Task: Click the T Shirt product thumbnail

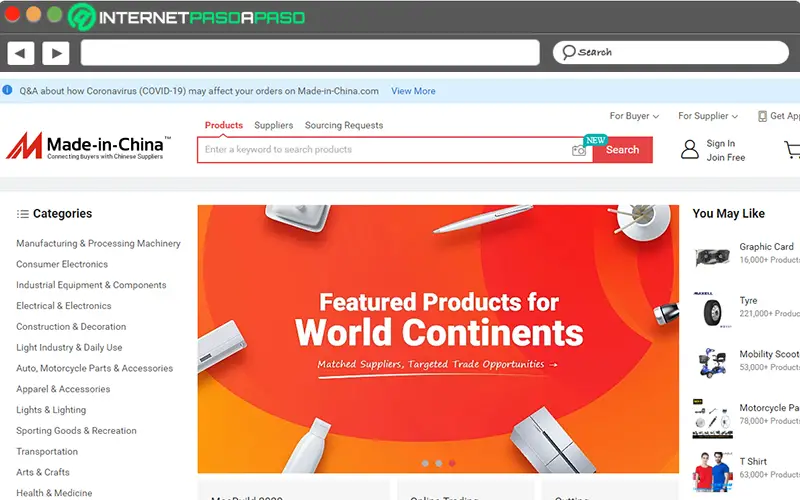Action: coord(712,471)
